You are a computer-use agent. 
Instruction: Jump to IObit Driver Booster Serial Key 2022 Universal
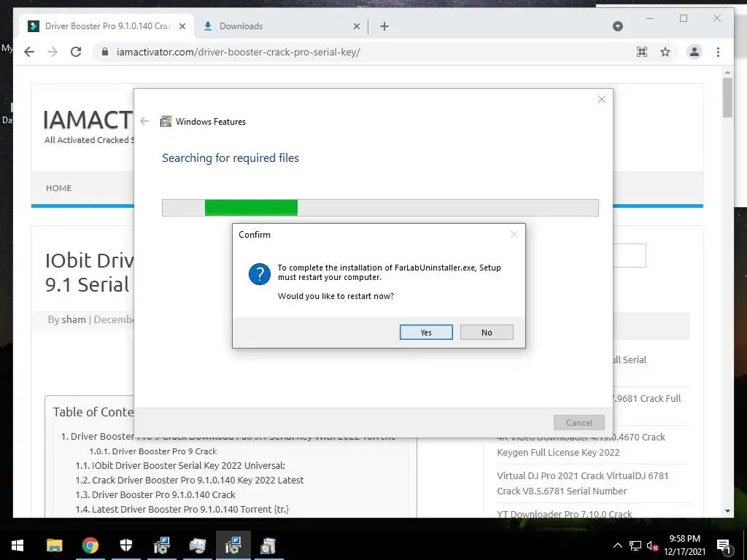click(180, 466)
